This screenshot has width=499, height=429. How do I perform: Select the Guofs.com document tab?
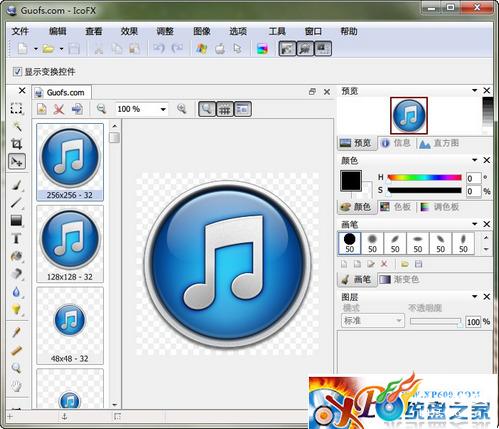pyautogui.click(x=62, y=93)
